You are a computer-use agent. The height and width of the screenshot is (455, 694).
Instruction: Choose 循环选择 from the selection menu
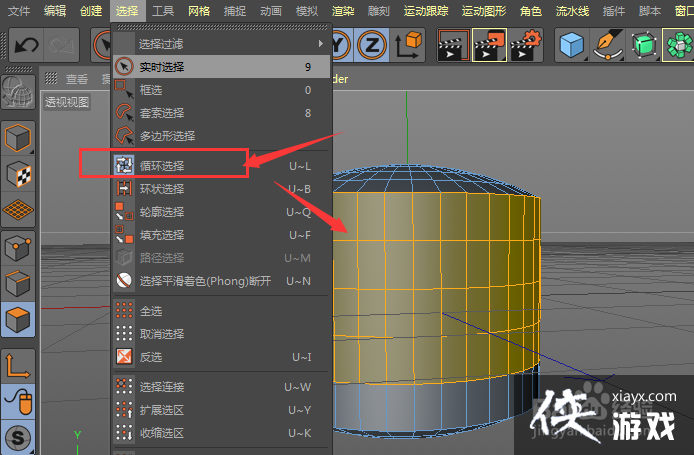click(x=162, y=165)
